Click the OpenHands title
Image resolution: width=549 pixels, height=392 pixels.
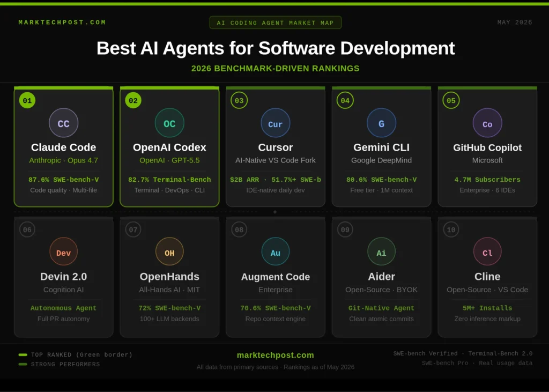pos(169,277)
